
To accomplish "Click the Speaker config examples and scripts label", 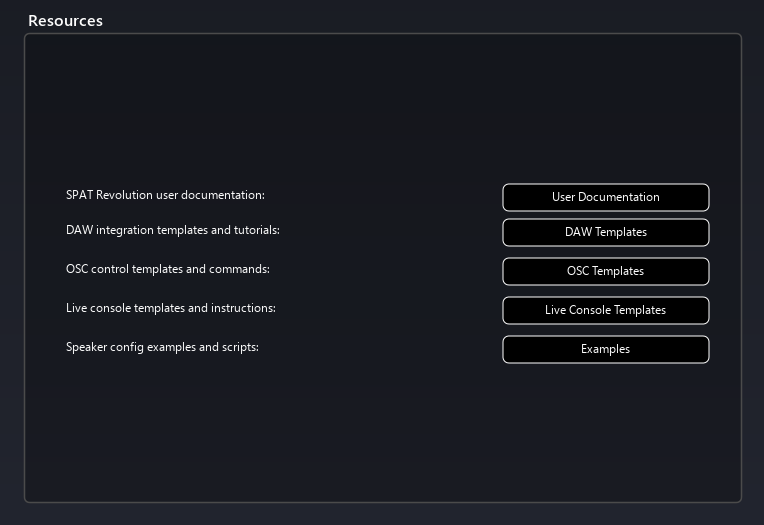I will [162, 347].
